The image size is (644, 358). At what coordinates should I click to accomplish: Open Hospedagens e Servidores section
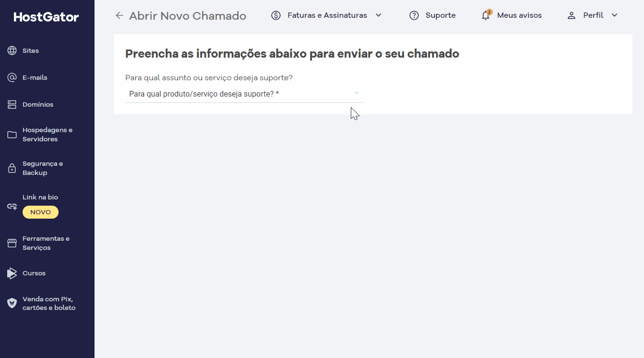pyautogui.click(x=48, y=135)
